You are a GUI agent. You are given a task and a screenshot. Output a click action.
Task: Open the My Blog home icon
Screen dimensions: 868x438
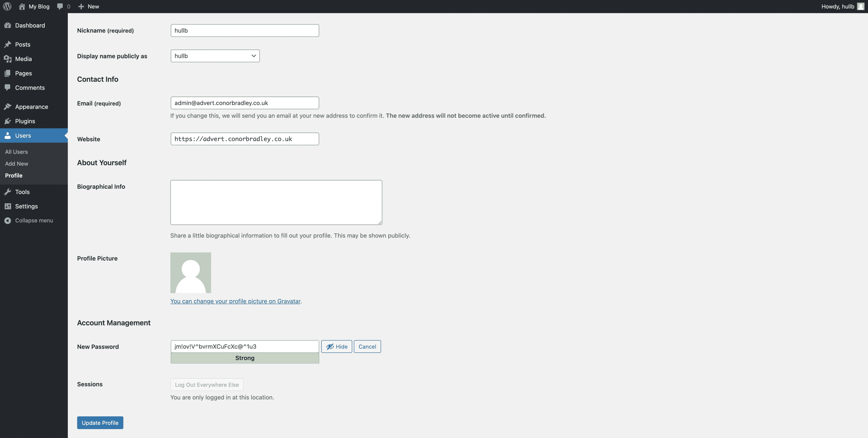coord(22,6)
